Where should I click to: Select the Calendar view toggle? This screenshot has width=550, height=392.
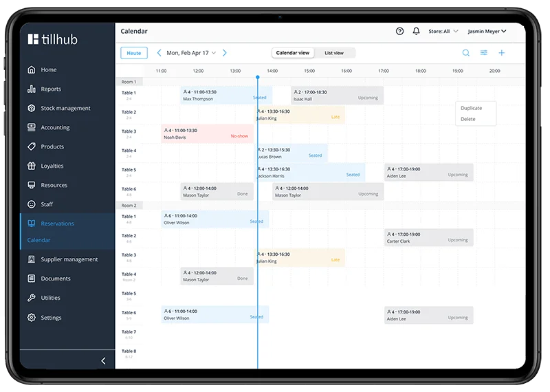pyautogui.click(x=292, y=53)
